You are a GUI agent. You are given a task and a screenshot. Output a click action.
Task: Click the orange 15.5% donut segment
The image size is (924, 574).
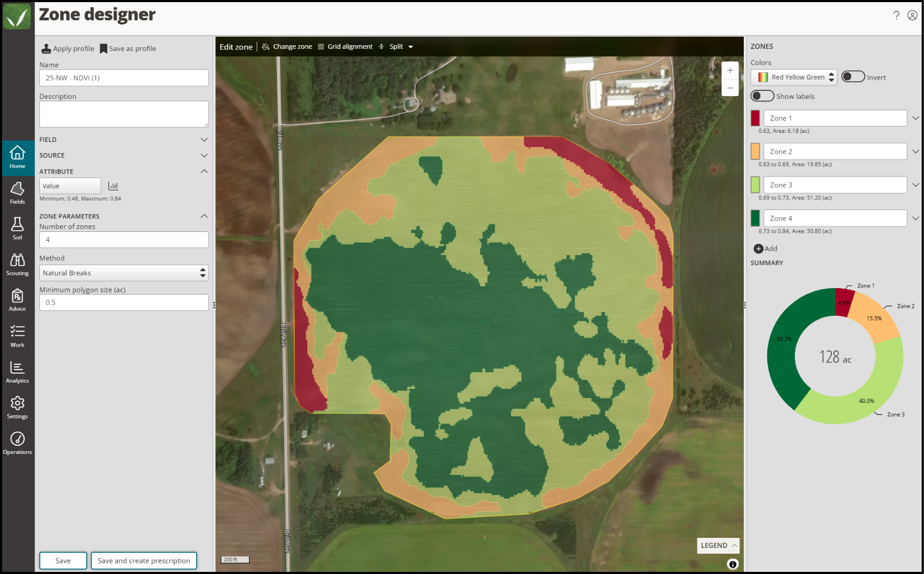(x=874, y=318)
